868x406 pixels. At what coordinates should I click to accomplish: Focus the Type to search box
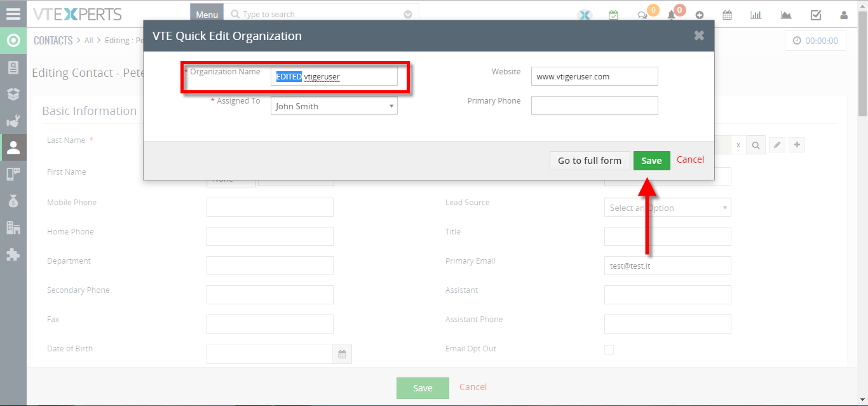click(x=322, y=15)
